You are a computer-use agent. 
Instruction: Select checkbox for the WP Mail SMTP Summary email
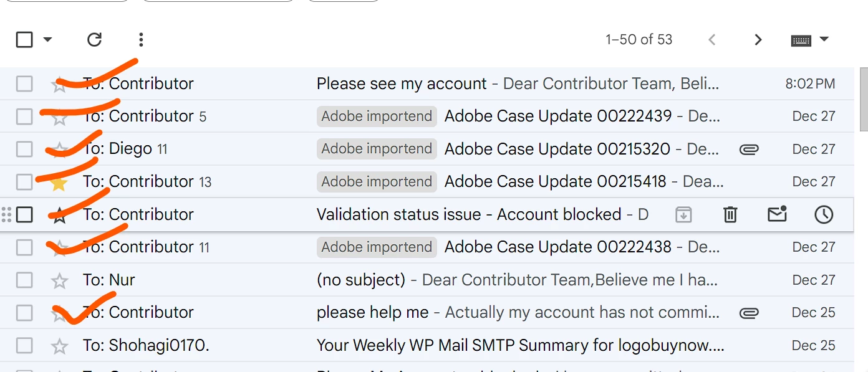coord(24,346)
